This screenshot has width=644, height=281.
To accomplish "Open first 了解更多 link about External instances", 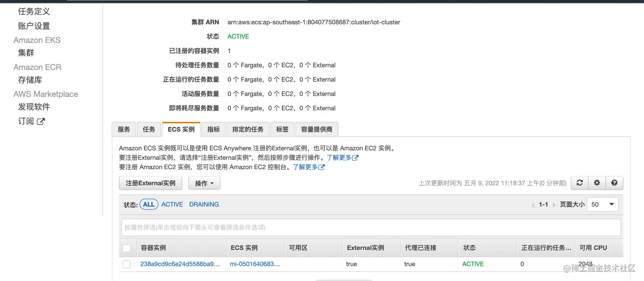I will (342, 157).
